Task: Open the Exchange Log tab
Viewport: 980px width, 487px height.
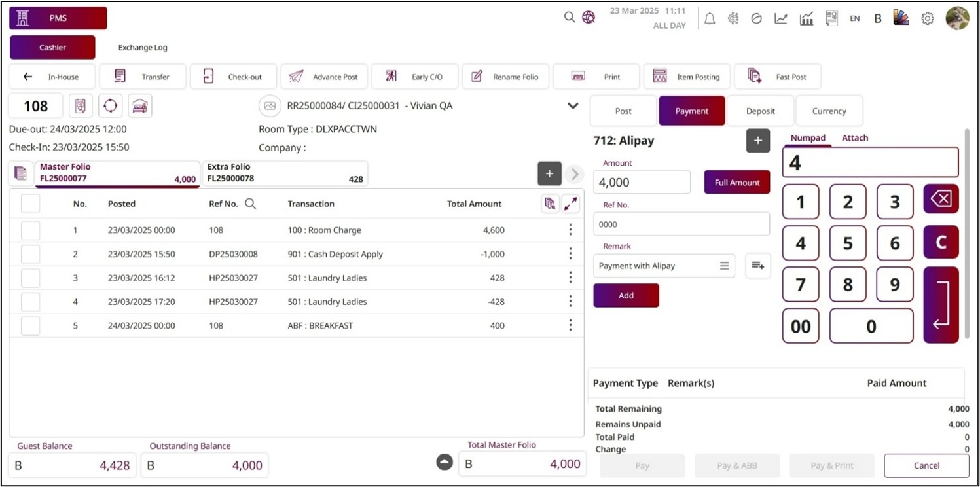Action: pyautogui.click(x=143, y=48)
